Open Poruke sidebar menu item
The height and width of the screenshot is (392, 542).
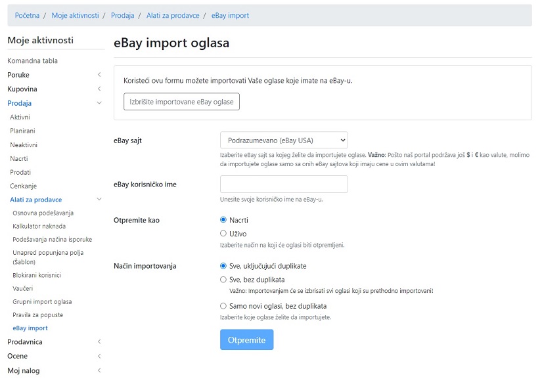(x=18, y=75)
